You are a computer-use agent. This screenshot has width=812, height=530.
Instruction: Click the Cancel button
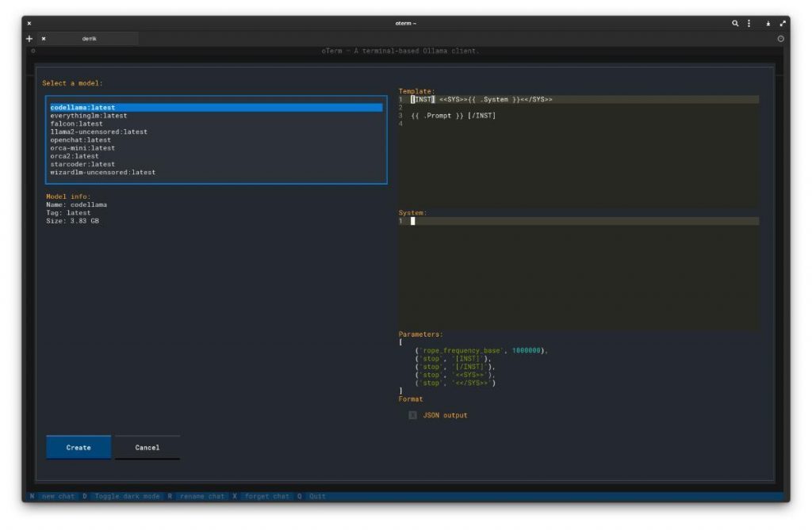click(x=147, y=447)
